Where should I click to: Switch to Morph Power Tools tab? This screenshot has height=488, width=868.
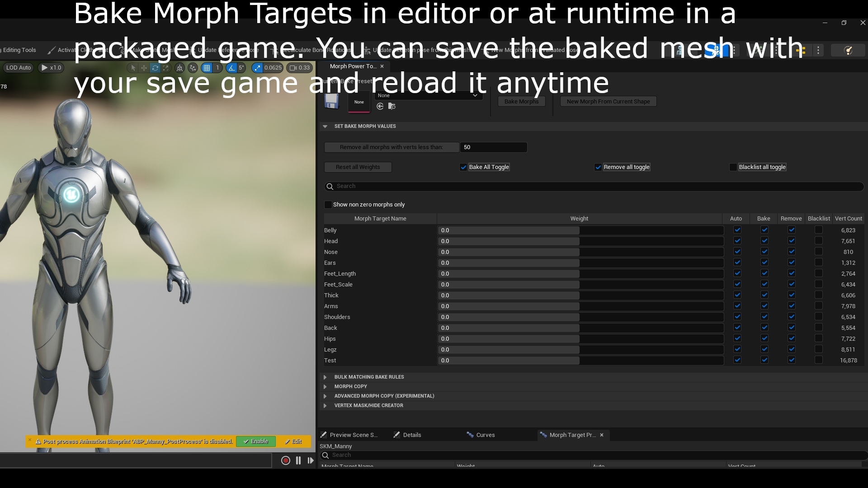click(x=353, y=66)
